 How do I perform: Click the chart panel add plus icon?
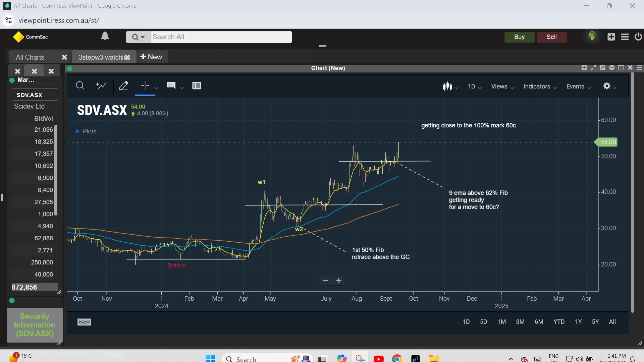pos(584,68)
